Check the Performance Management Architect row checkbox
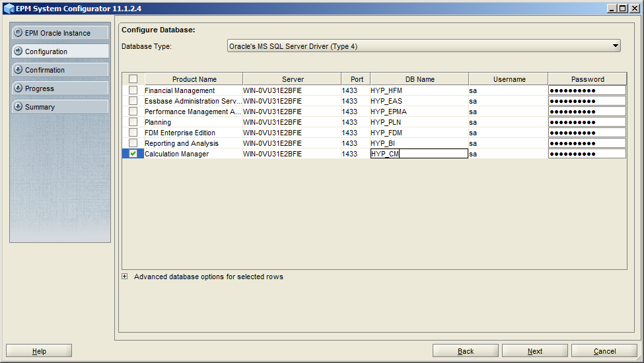This screenshot has height=363, width=644. [x=133, y=112]
